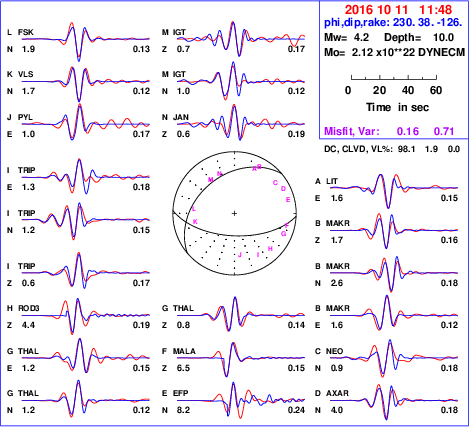
Task: Click station marker M on focal sphere
Action: coord(211,180)
